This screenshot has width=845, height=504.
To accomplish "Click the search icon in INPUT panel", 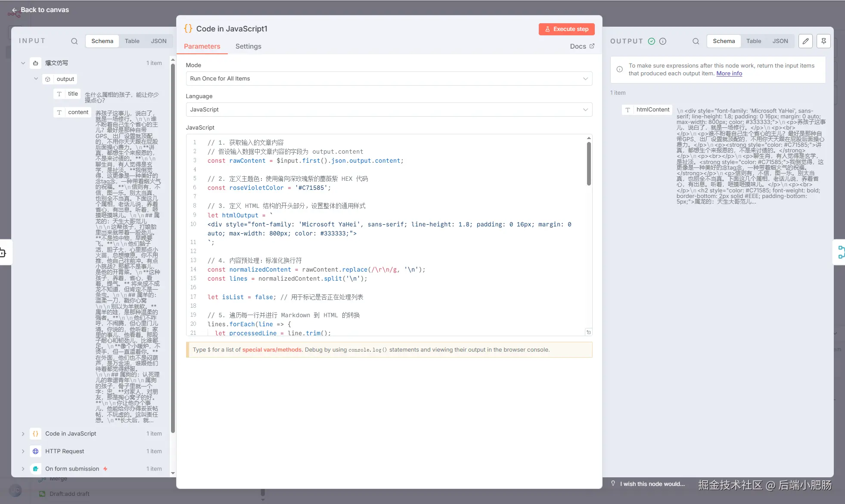I will point(74,41).
